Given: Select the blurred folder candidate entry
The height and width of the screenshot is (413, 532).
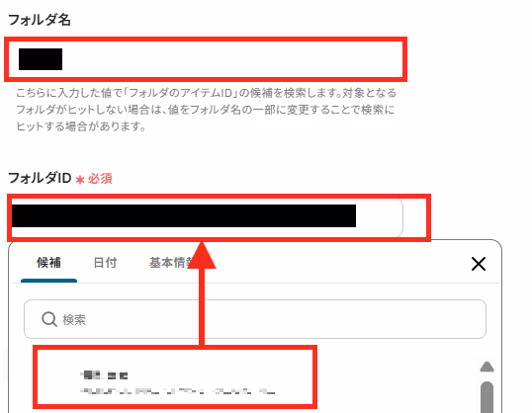Looking at the screenshot, I should point(175,376).
